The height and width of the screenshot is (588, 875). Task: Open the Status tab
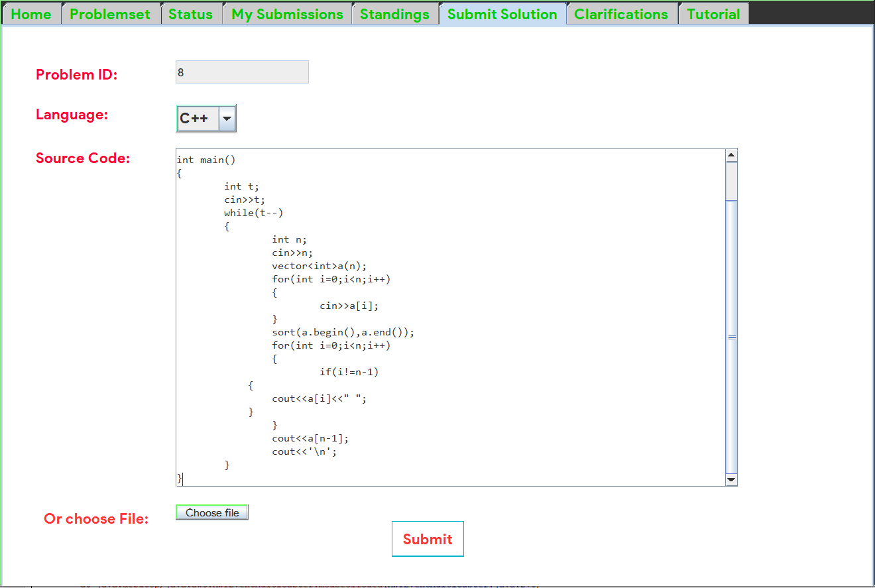190,14
